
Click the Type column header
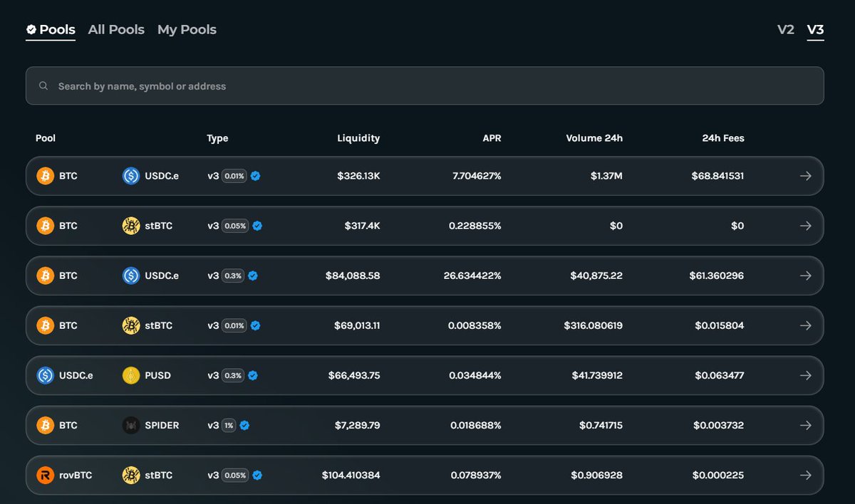(x=217, y=138)
